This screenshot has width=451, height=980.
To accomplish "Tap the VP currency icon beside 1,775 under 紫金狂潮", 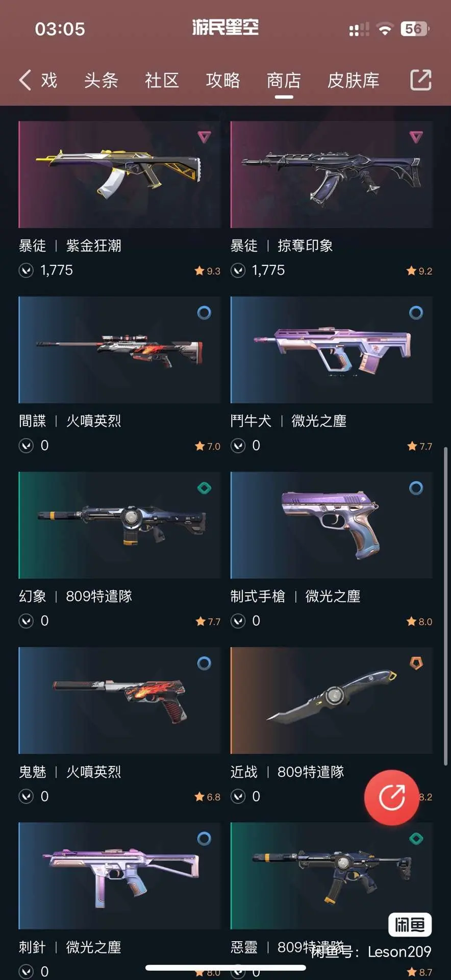I will 26,270.
